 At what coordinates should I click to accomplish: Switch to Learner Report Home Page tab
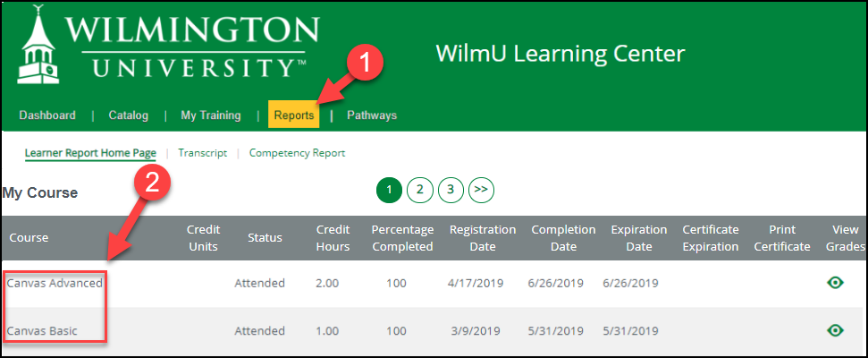[90, 154]
